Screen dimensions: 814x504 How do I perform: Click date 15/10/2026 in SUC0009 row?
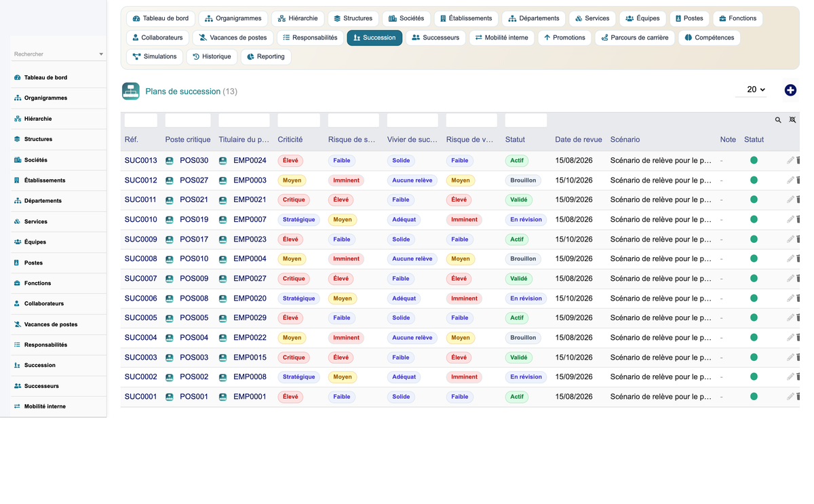(574, 239)
